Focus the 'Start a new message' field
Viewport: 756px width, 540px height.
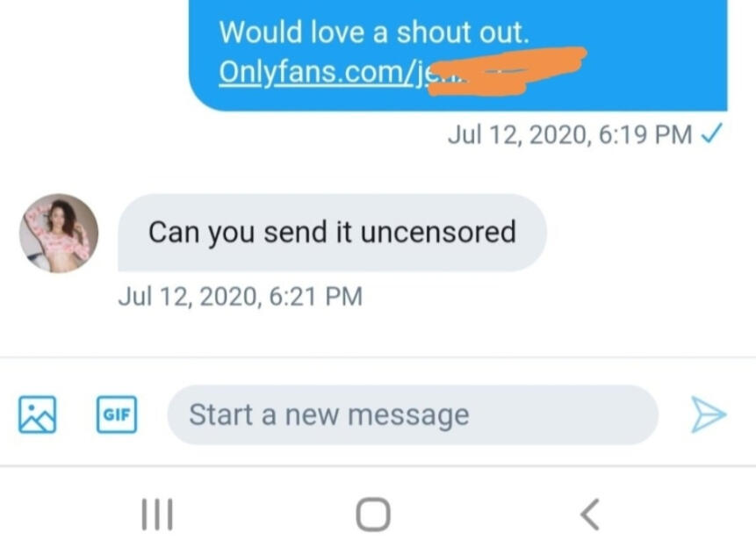point(413,414)
